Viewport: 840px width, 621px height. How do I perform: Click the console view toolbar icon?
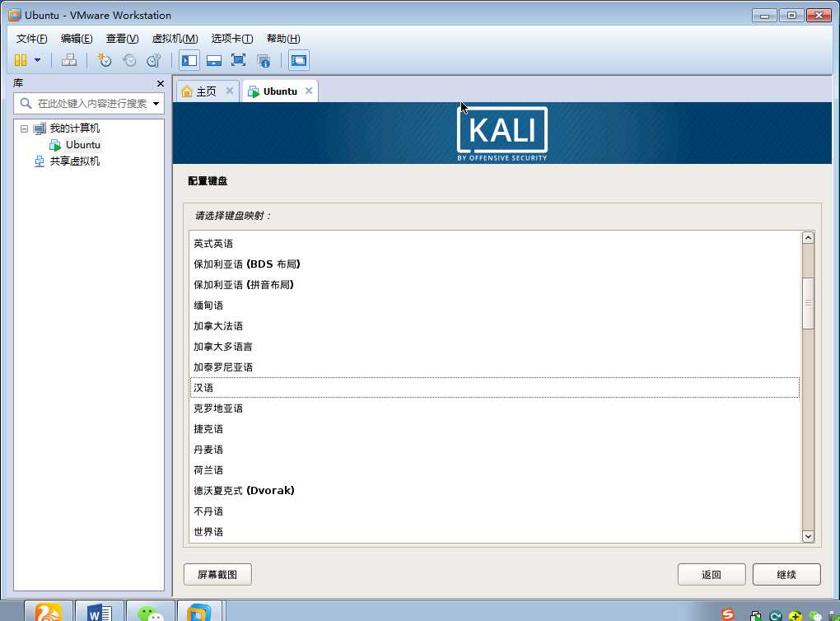click(298, 61)
